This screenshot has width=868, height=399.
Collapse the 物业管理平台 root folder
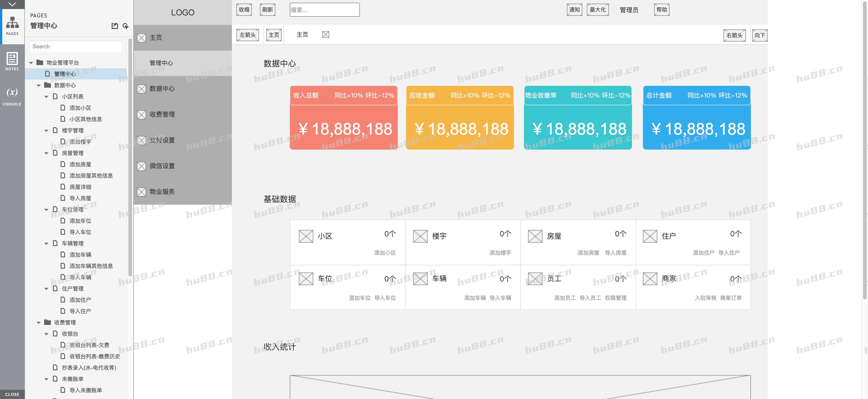point(31,63)
